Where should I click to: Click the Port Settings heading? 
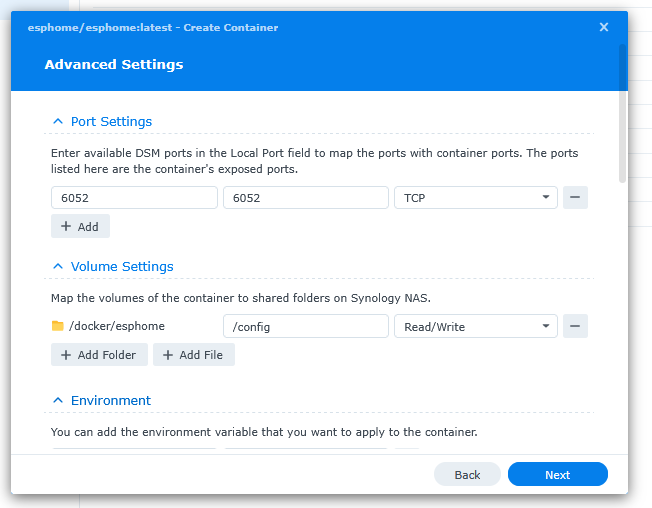tap(111, 121)
